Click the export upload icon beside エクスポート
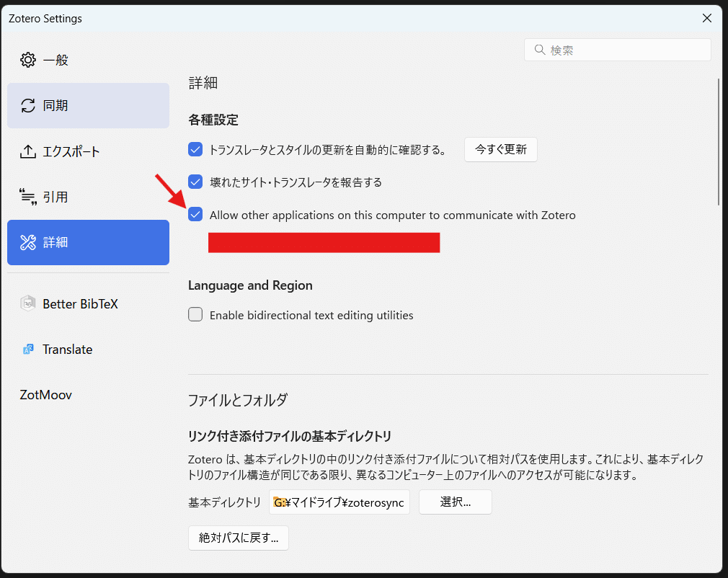This screenshot has height=578, width=728. click(28, 151)
